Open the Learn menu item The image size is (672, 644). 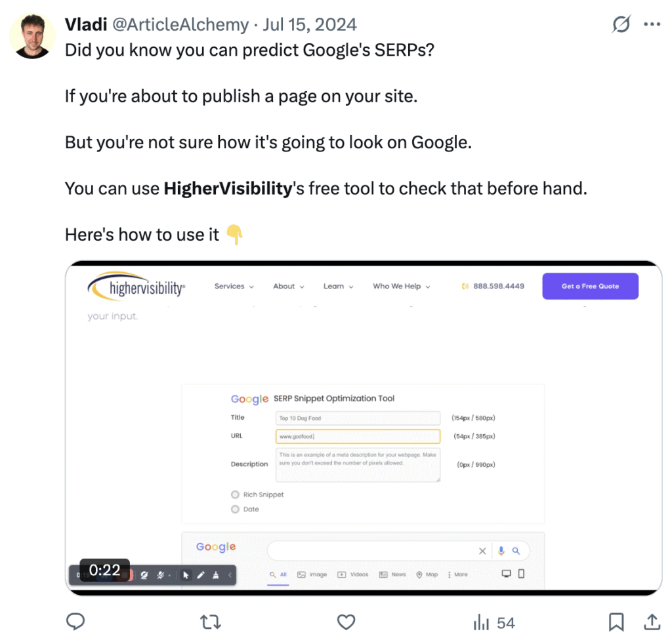pyautogui.click(x=338, y=287)
